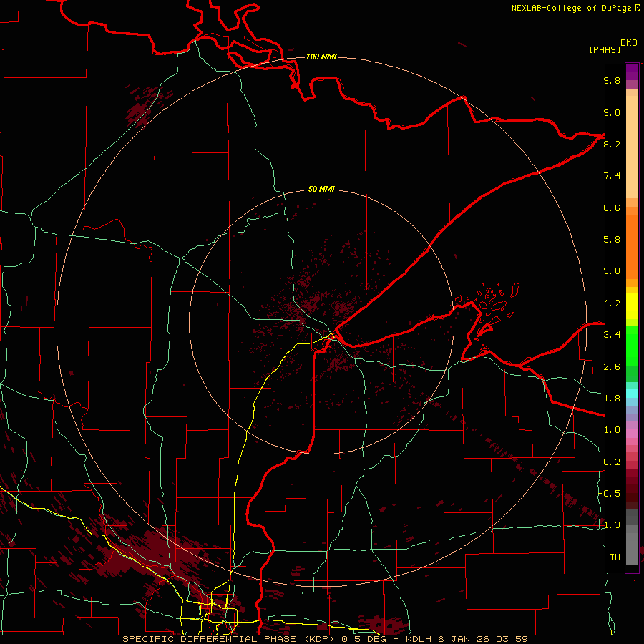Select the 6.6 legend value
The image size is (644, 644).
click(x=612, y=208)
